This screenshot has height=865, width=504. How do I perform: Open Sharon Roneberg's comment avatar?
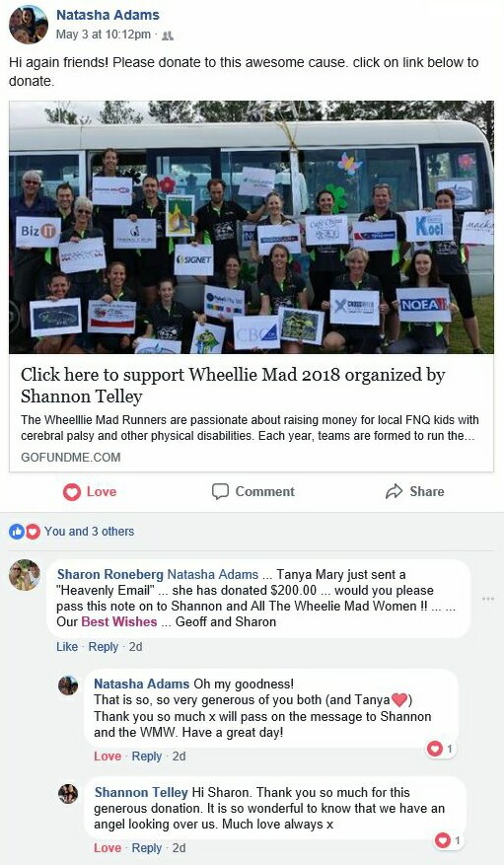[25, 575]
